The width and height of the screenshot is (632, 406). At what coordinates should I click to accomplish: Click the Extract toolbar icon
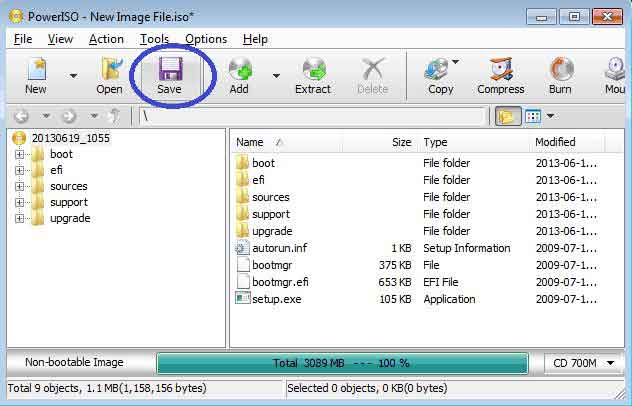[313, 76]
